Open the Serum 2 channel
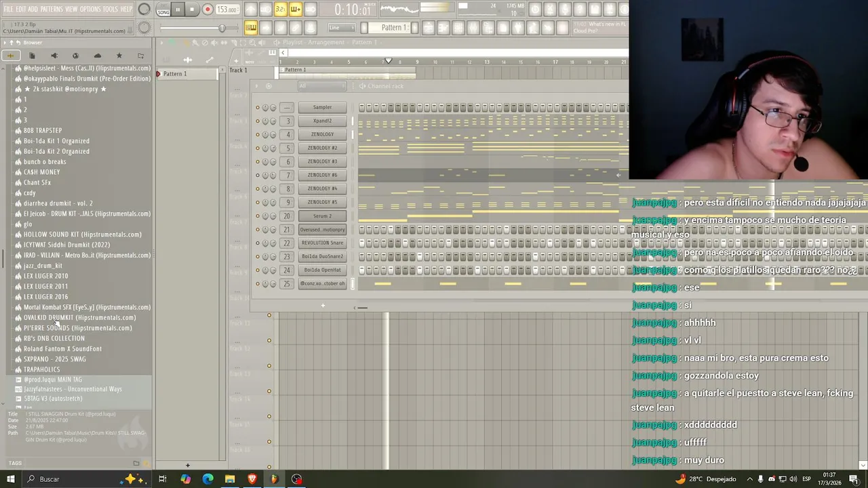Image resolution: width=868 pixels, height=488 pixels. tap(322, 216)
